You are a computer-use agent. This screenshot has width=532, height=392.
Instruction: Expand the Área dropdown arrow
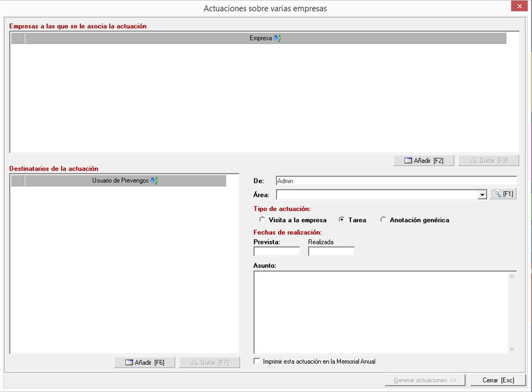tap(483, 195)
